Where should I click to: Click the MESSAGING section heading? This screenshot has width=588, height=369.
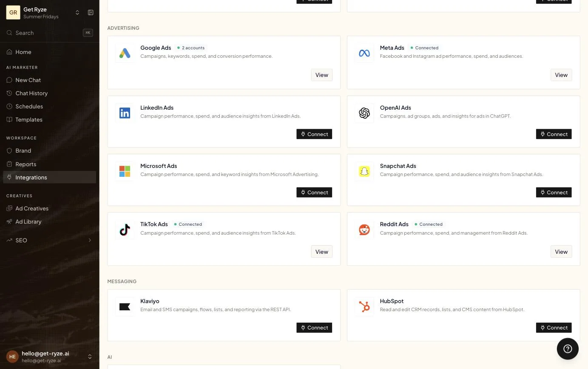click(x=122, y=281)
